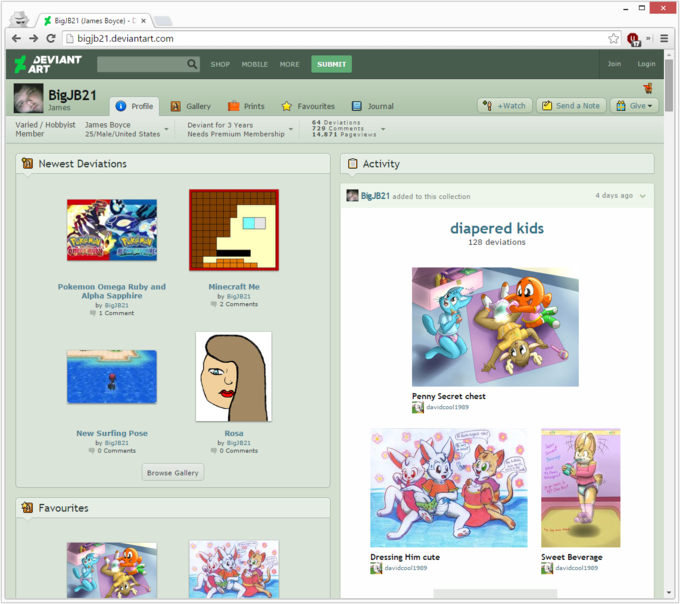Click small avatar beside BigJB21 activity
The width and height of the screenshot is (680, 604).
click(x=352, y=196)
